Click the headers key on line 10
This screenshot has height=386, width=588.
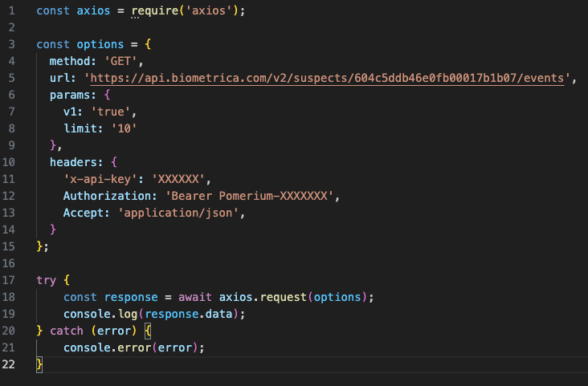click(73, 162)
